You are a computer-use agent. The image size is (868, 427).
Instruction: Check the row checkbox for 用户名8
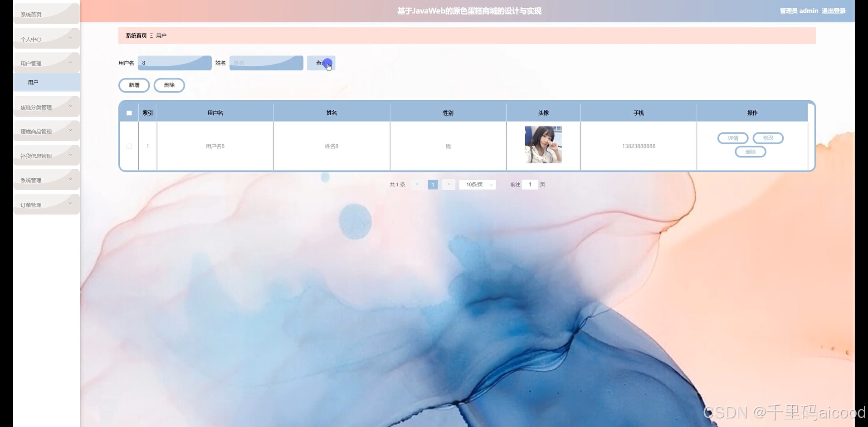pos(129,146)
